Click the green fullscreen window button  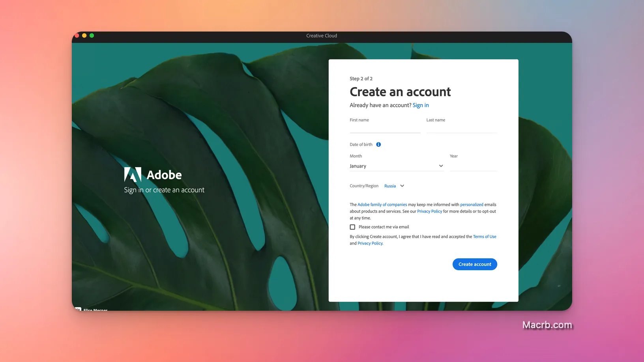(x=92, y=35)
